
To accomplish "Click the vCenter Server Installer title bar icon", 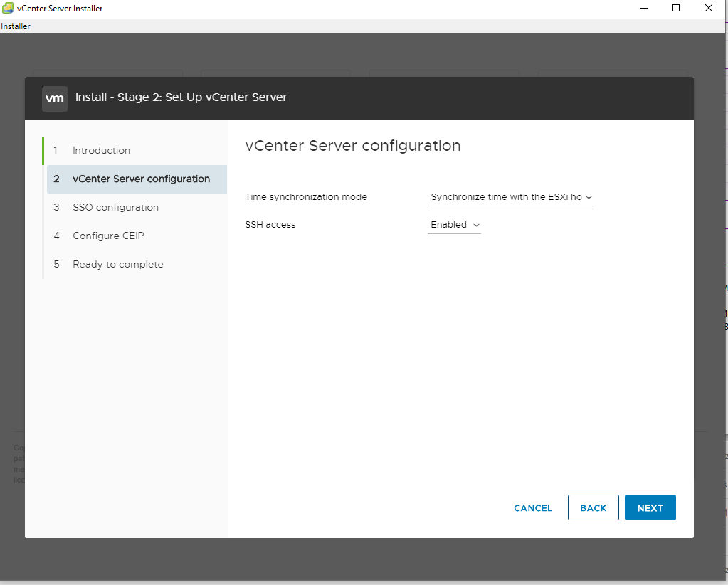I will pyautogui.click(x=7, y=8).
